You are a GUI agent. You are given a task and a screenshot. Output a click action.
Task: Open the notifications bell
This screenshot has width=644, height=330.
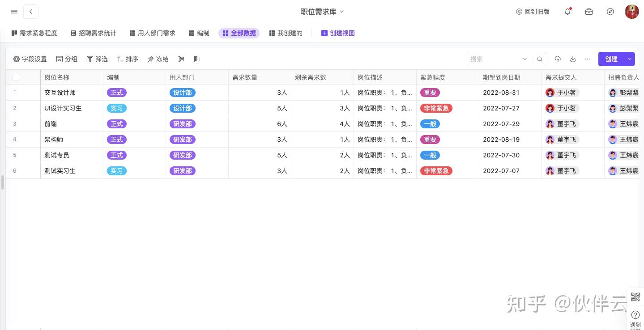click(567, 12)
